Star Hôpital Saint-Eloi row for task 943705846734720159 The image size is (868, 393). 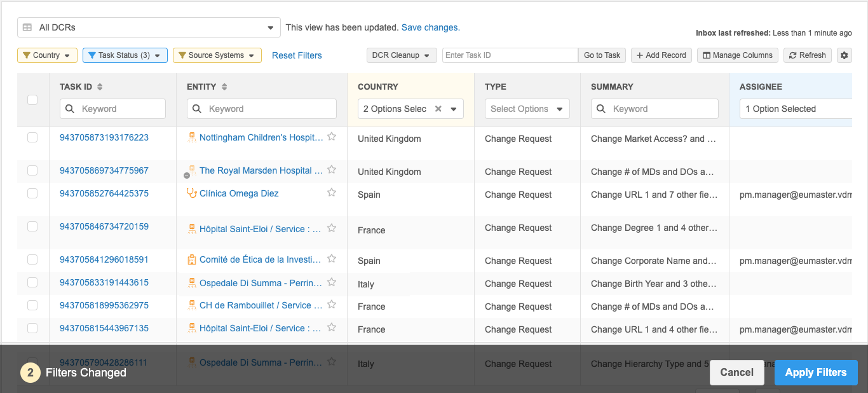[332, 228]
